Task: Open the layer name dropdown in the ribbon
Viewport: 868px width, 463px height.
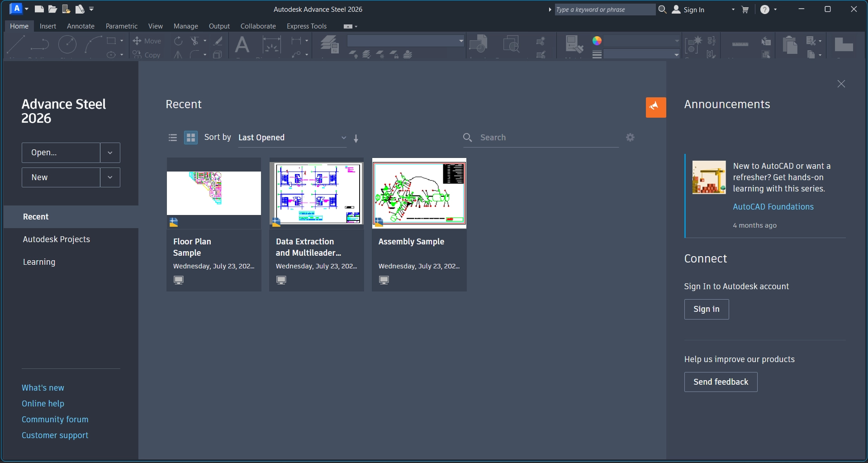Action: (406, 41)
